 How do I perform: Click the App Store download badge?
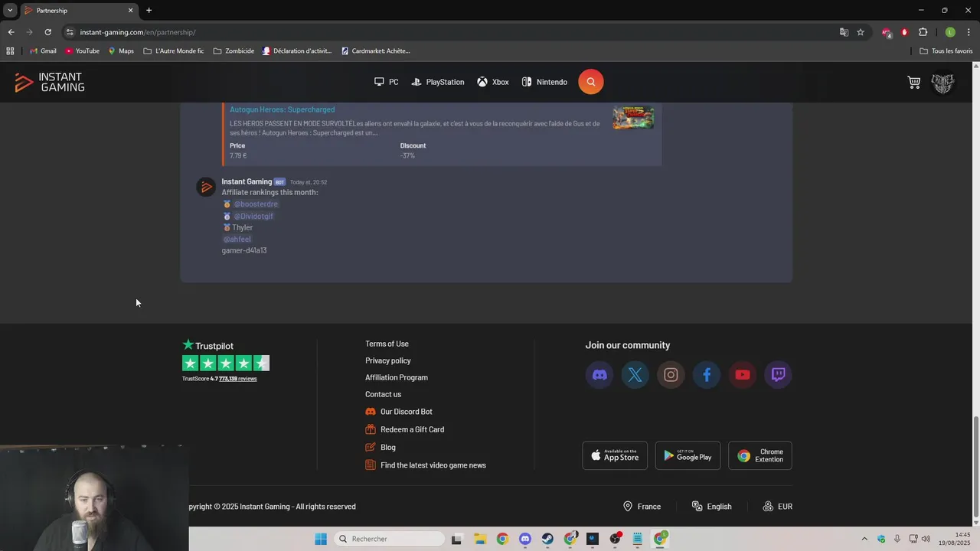click(615, 455)
